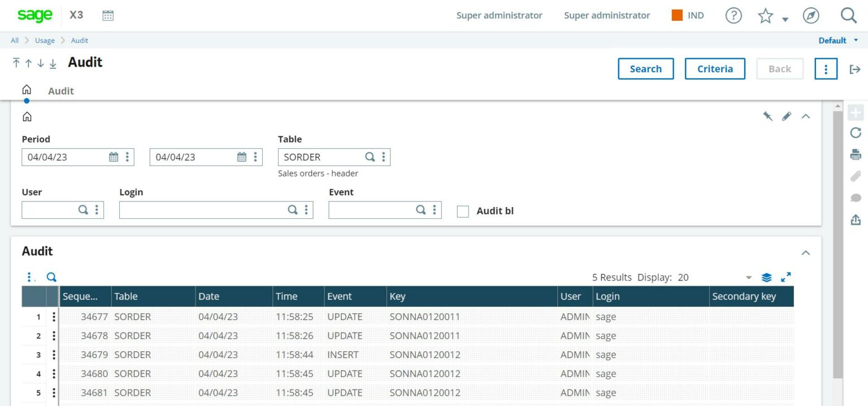Refresh the page using the circular arrow icon
The height and width of the screenshot is (406, 868).
click(855, 133)
